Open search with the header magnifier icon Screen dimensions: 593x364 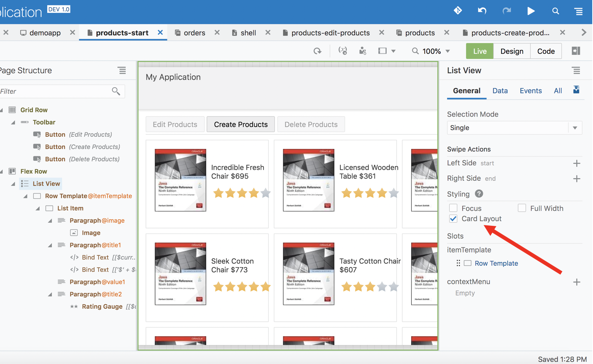tap(555, 11)
